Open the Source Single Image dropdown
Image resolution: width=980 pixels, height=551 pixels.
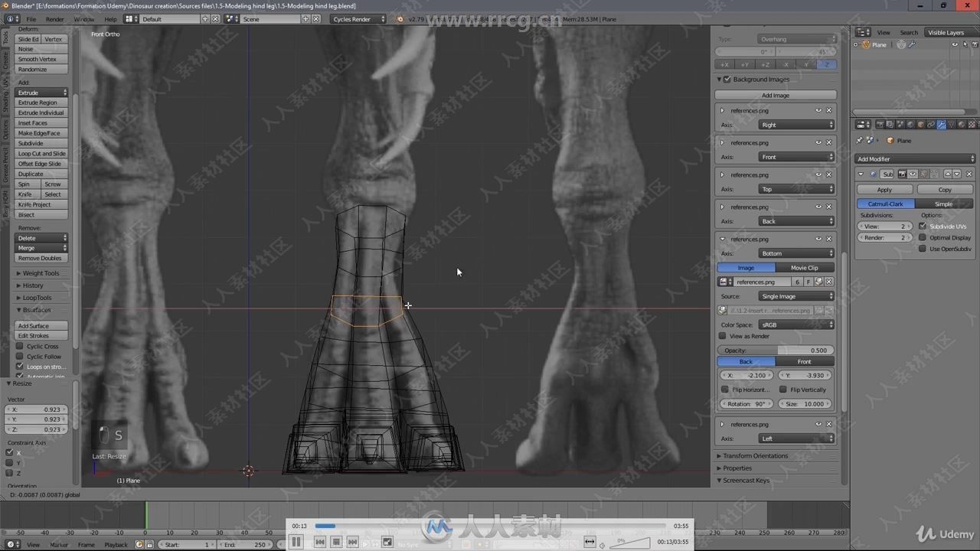(x=796, y=296)
